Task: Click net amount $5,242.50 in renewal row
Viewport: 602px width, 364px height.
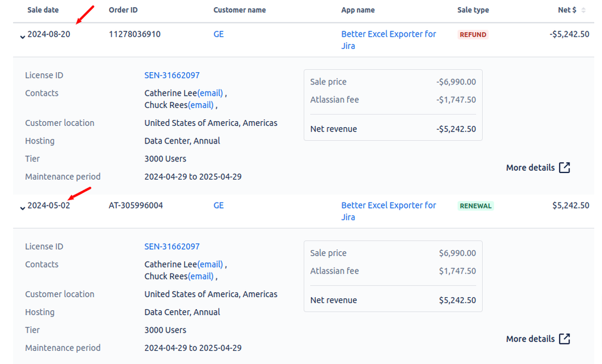Action: click(x=571, y=206)
